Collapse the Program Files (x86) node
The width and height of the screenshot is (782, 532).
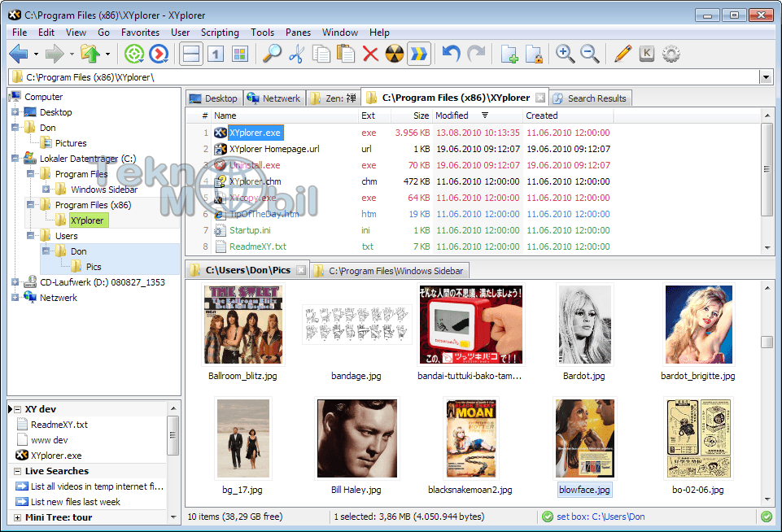[x=30, y=205]
